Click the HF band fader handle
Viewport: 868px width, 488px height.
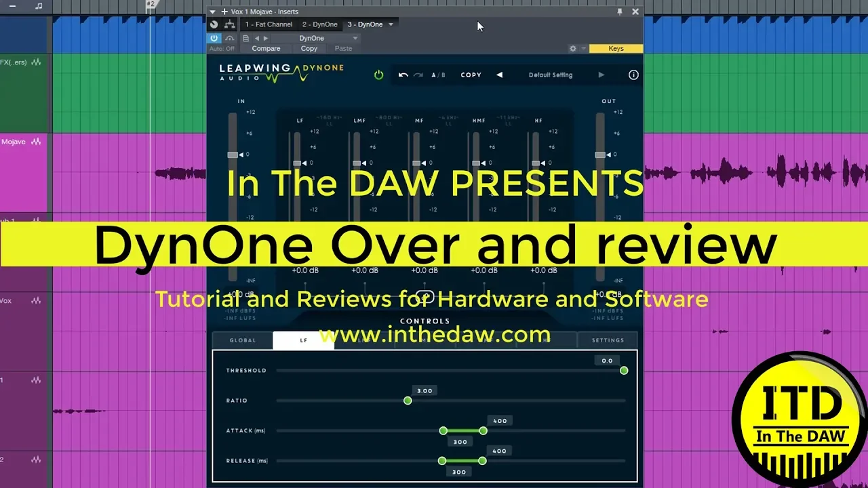pyautogui.click(x=536, y=163)
